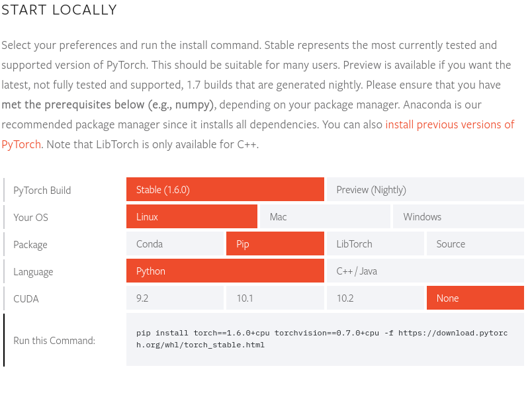Image resolution: width=532 pixels, height=395 pixels.
Task: Select the Conda package option
Action: (175, 244)
